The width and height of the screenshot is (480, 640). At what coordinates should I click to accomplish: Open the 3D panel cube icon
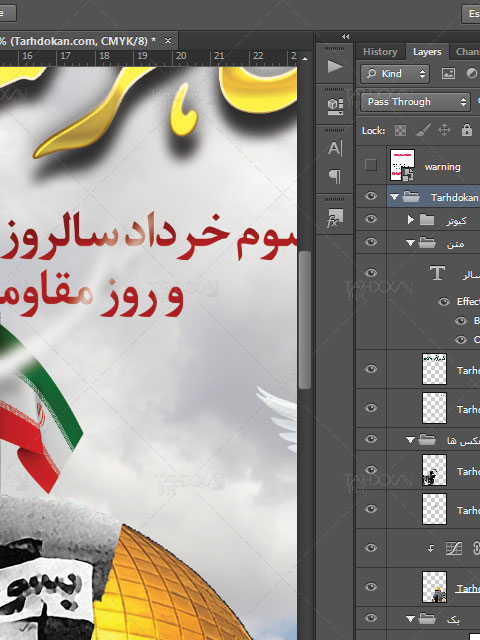(335, 107)
